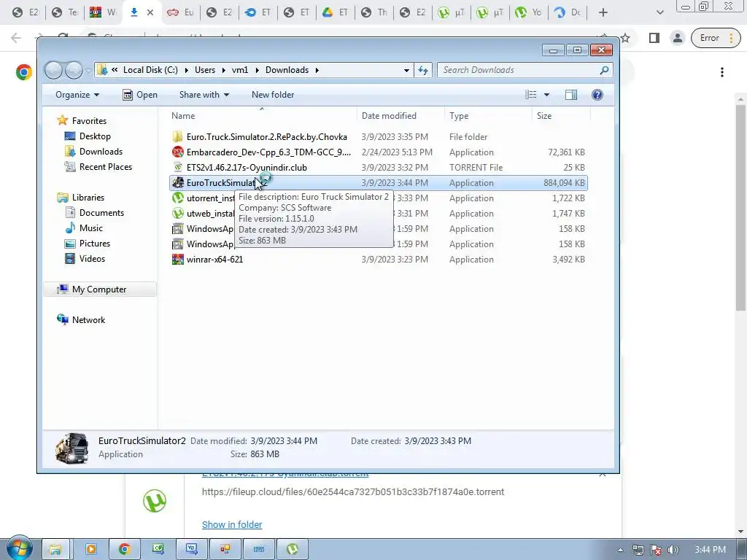
Task: Open the view options dropdown arrow
Action: [x=546, y=95]
